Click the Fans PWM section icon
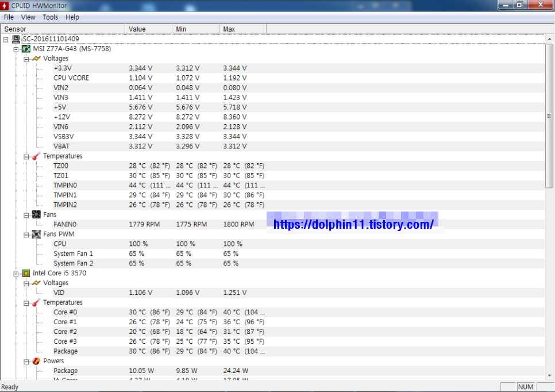This screenshot has width=555, height=392. (x=36, y=234)
